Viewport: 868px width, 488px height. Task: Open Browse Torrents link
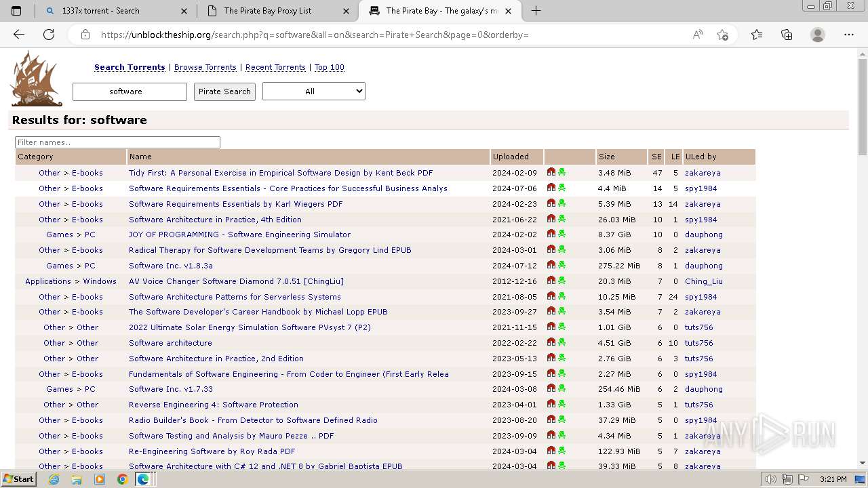[x=205, y=67]
